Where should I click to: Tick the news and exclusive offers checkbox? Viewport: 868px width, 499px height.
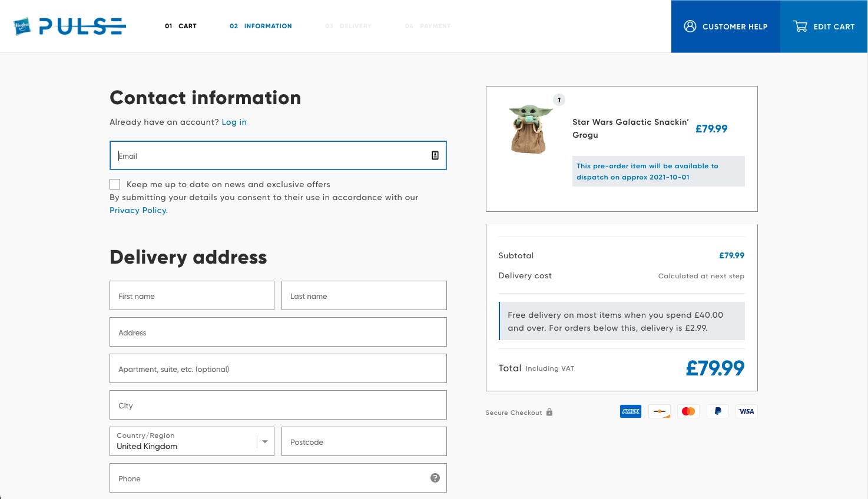click(x=115, y=184)
